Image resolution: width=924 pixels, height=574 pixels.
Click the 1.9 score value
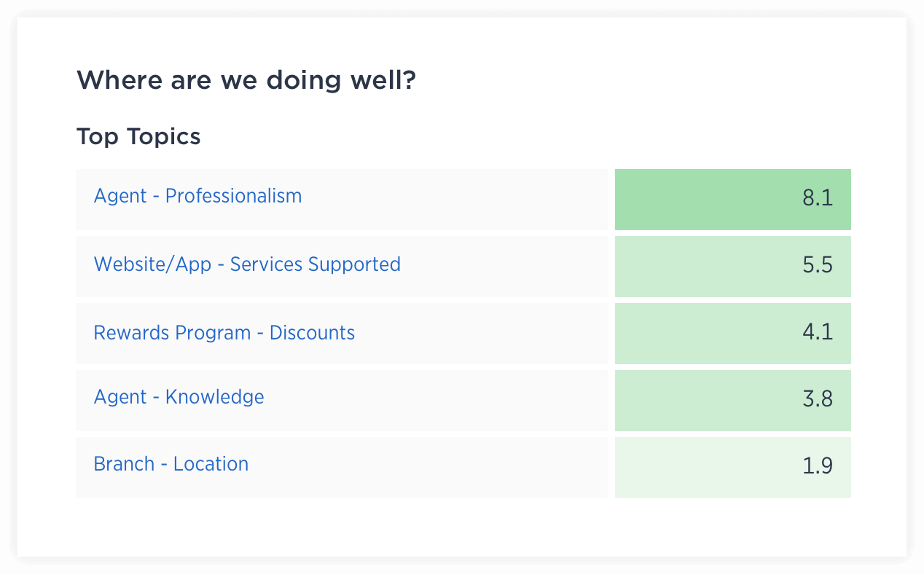point(817,466)
